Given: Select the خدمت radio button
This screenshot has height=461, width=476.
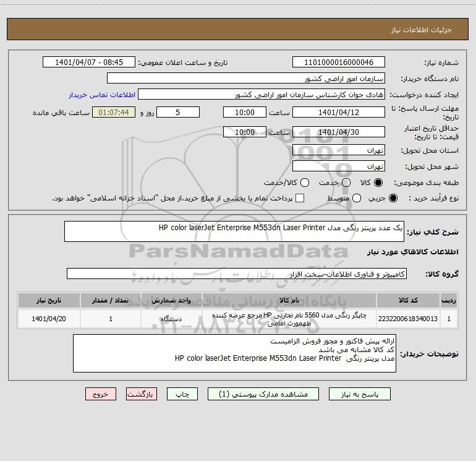Looking at the screenshot, I should click(346, 183).
